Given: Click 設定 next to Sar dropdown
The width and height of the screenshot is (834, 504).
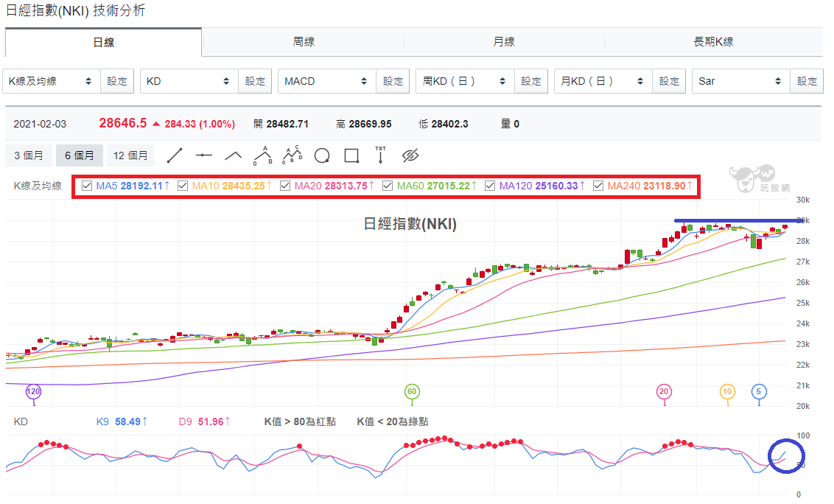Looking at the screenshot, I should click(x=806, y=82).
